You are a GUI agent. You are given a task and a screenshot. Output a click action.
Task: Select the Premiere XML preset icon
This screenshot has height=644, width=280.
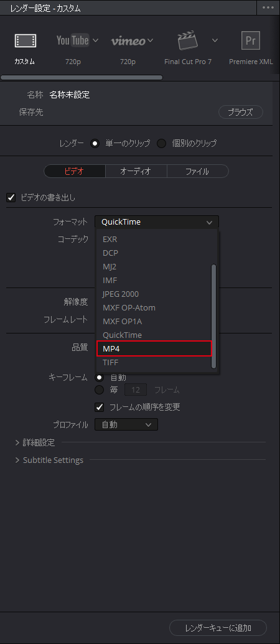pos(250,40)
